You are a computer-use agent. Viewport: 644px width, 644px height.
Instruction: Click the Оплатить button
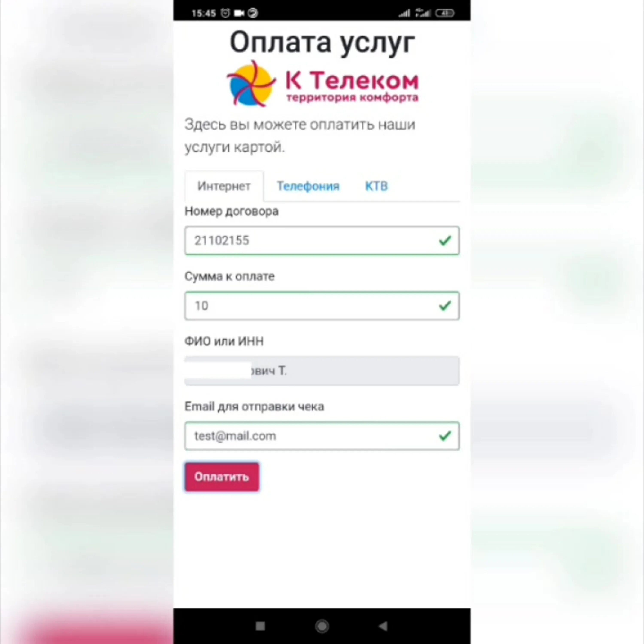(222, 477)
